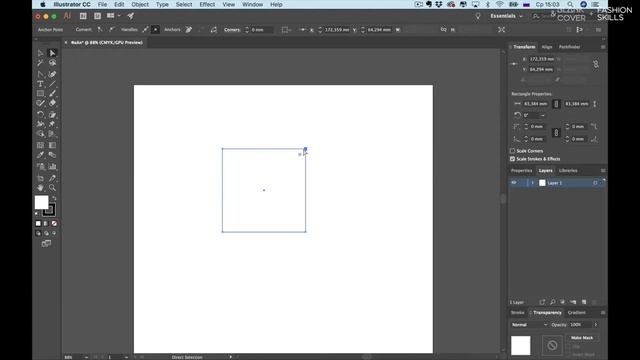The width and height of the screenshot is (640, 360).
Task: Select the Shaper tool
Action: click(40, 103)
